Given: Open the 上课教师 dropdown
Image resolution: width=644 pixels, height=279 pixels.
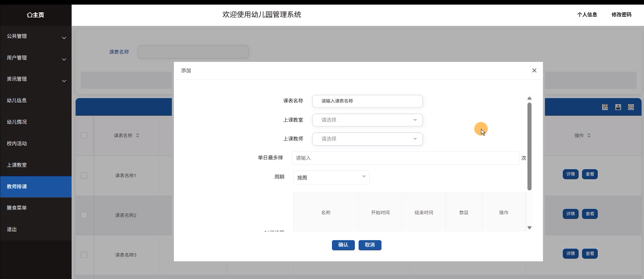Looking at the screenshot, I should [367, 139].
